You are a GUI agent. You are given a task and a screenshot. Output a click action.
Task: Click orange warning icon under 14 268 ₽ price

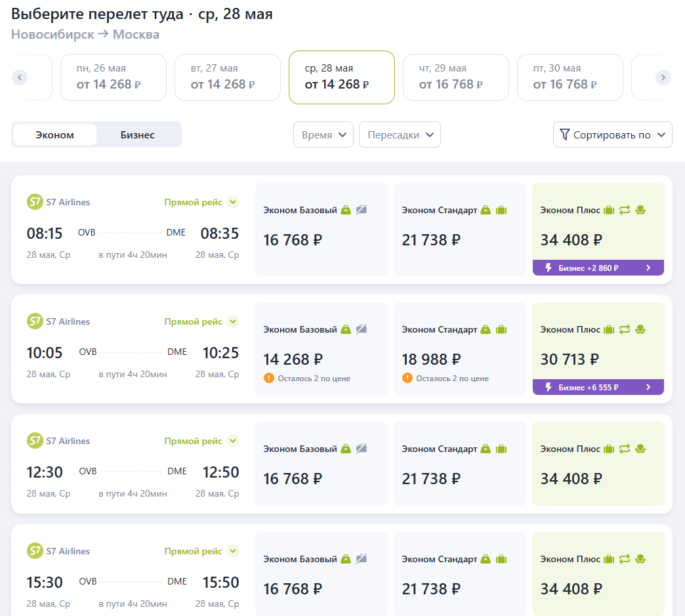pos(268,378)
